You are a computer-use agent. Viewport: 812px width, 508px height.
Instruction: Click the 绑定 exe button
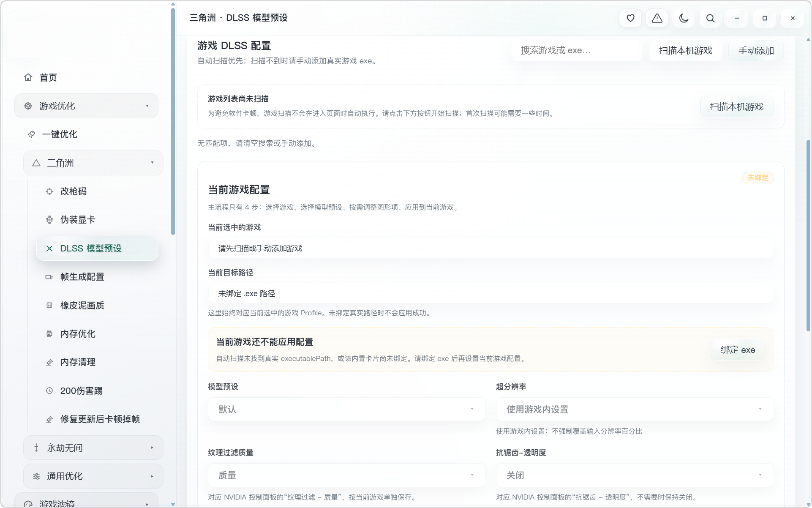coord(738,350)
